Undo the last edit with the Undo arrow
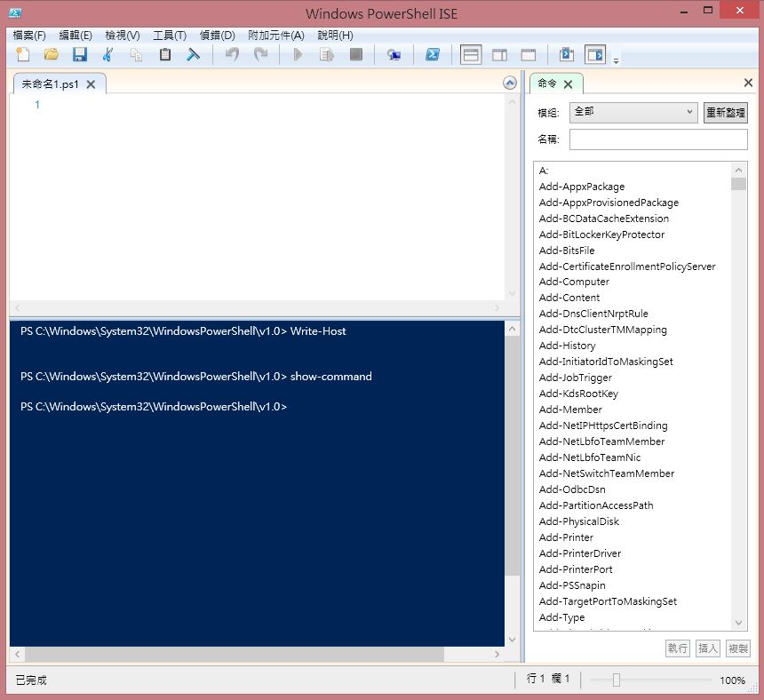 (233, 54)
